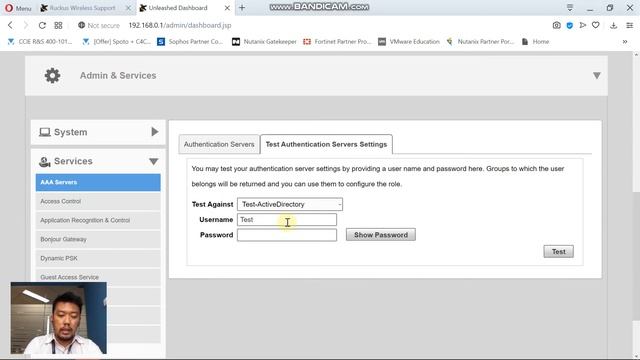The image size is (640, 360).
Task: Click the Admin & Services gear icon
Action: tap(52, 76)
